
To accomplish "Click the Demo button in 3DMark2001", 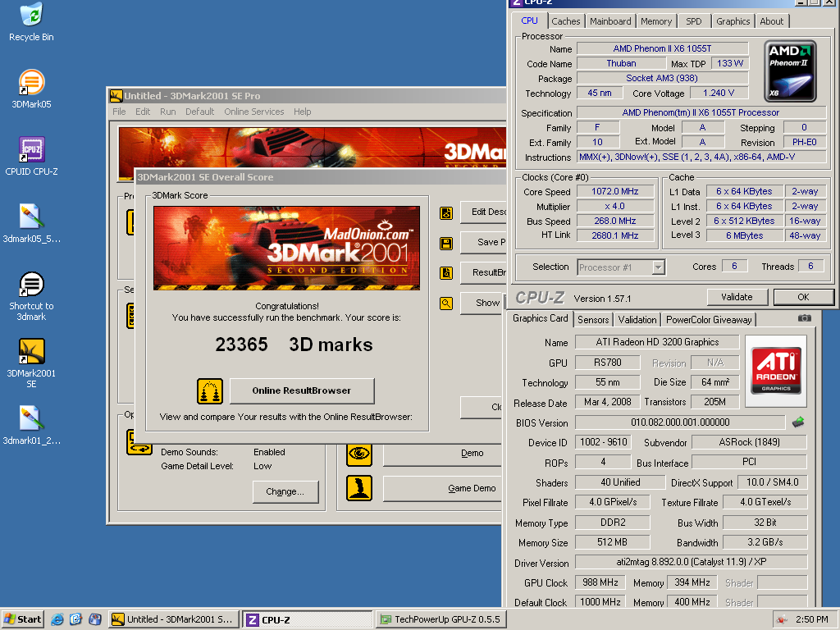I will 442,453.
